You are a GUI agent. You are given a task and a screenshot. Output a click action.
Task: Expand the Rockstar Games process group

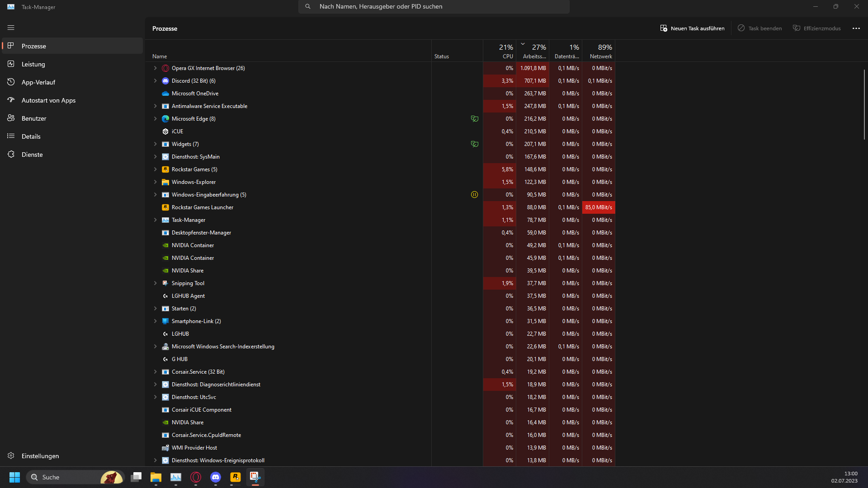pos(155,169)
